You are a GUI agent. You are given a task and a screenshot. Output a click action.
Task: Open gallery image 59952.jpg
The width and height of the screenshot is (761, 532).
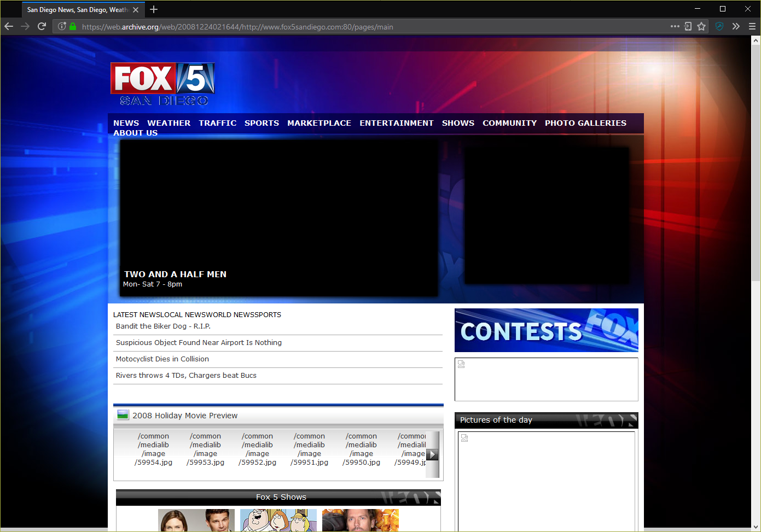pos(258,449)
